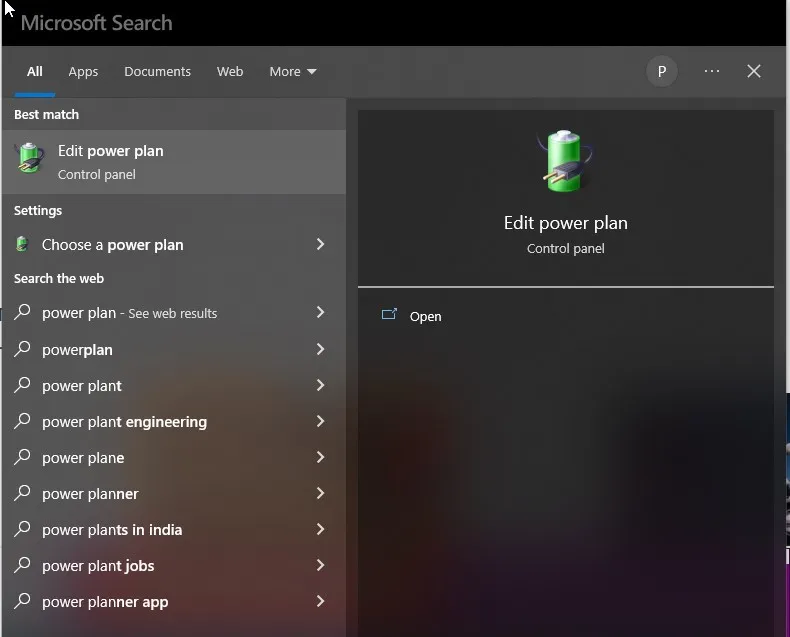Select 'power plan - See web results' suggestion

coord(174,313)
